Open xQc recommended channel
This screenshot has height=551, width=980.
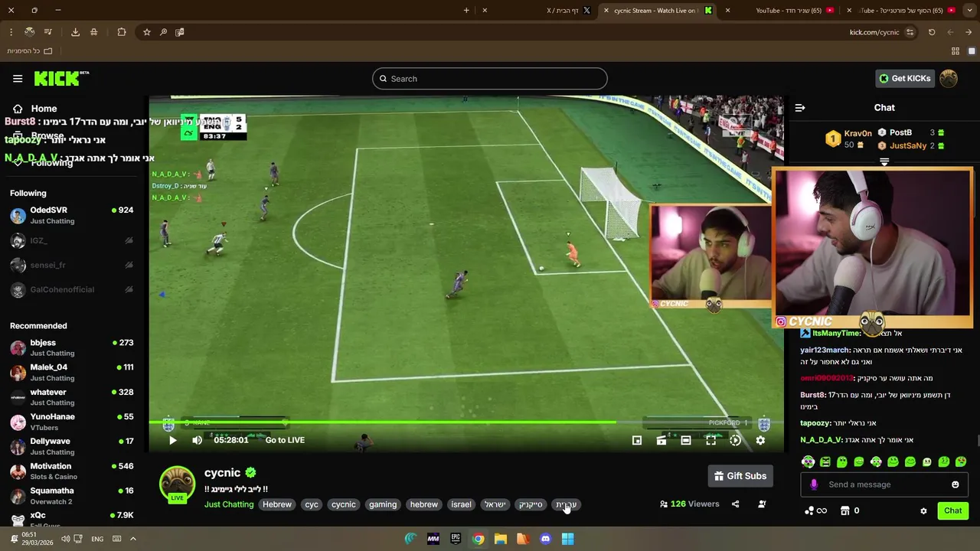point(72,518)
